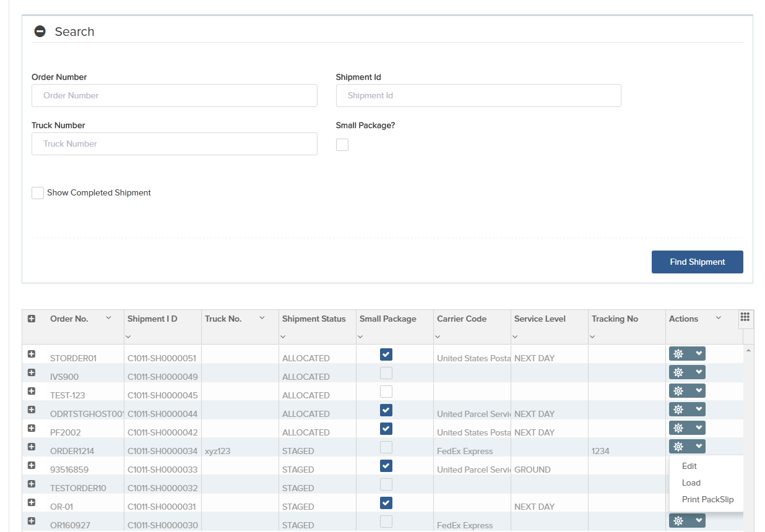
Task: Choose Edit from actions menu
Action: [689, 466]
